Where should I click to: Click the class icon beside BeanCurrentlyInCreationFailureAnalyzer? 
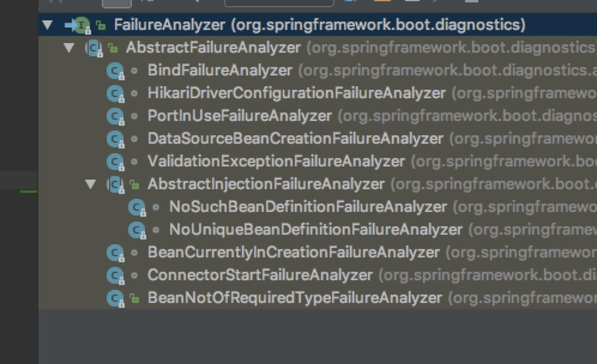pyautogui.click(x=115, y=253)
